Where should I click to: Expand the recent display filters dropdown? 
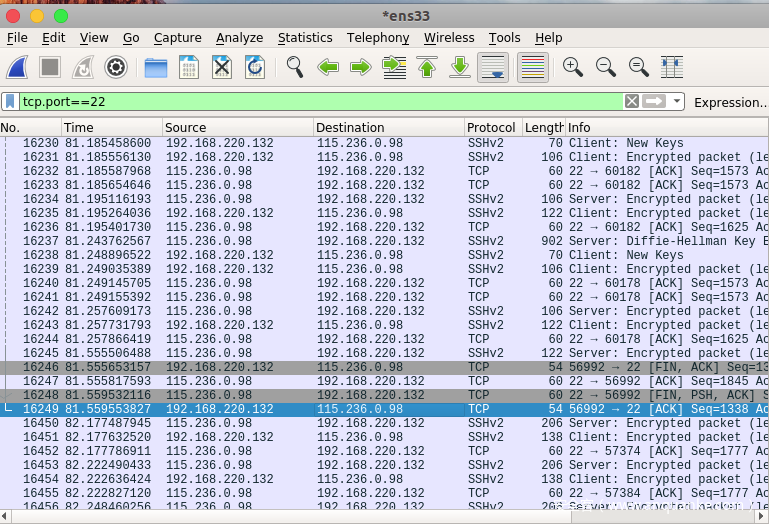tap(677, 102)
